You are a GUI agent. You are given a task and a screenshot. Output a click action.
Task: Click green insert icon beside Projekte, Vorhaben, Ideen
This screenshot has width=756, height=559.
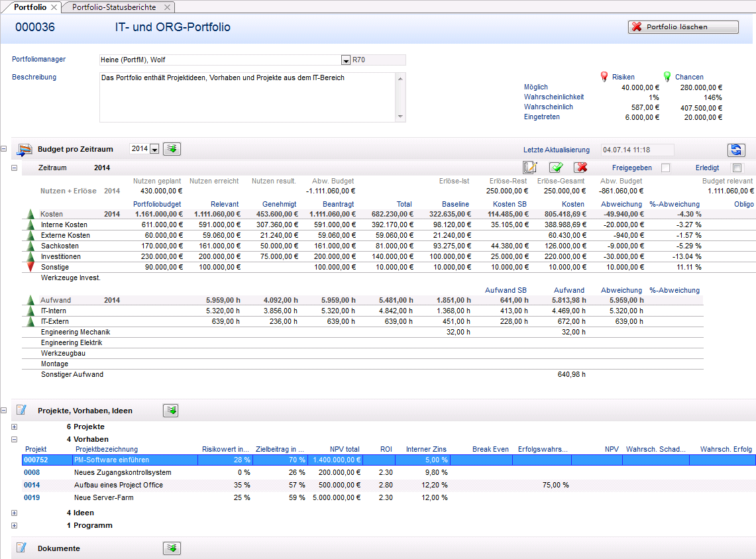point(172,411)
